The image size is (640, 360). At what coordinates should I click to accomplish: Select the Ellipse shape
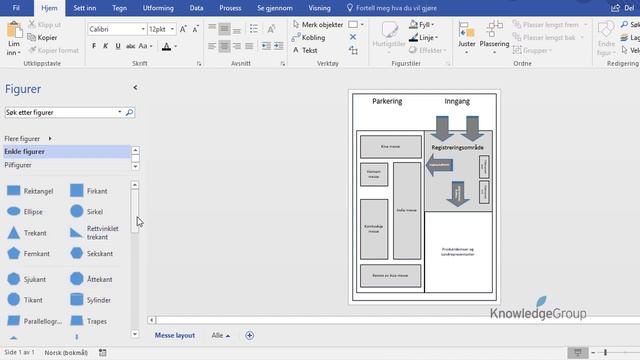tap(25, 211)
